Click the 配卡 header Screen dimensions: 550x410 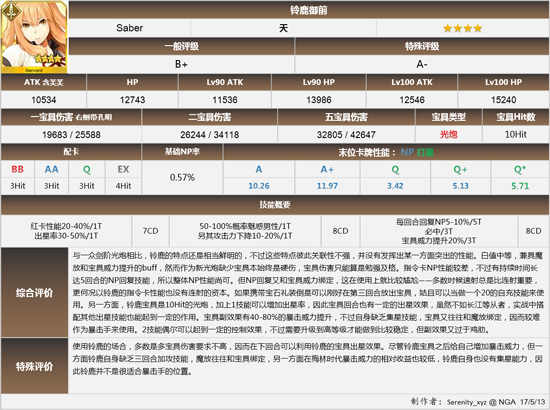click(71, 152)
